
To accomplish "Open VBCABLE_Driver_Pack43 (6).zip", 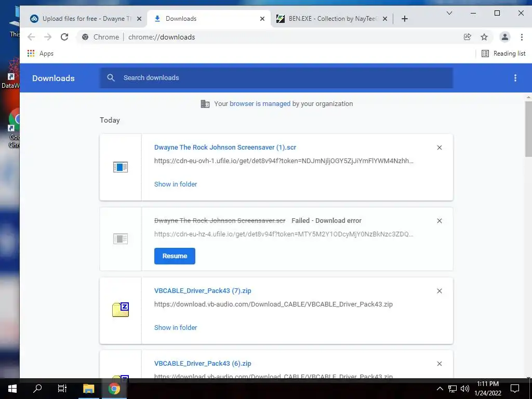I will [203, 363].
